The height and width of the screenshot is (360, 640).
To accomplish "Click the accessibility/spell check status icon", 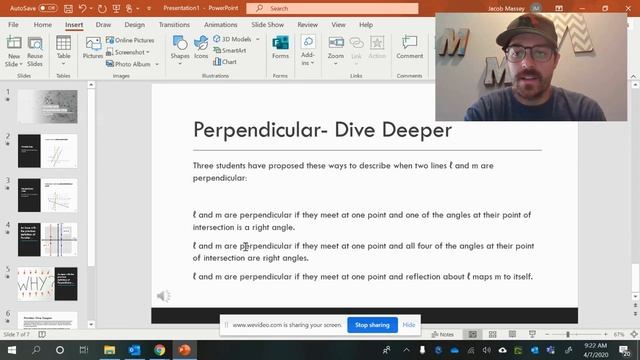I will click(42, 334).
